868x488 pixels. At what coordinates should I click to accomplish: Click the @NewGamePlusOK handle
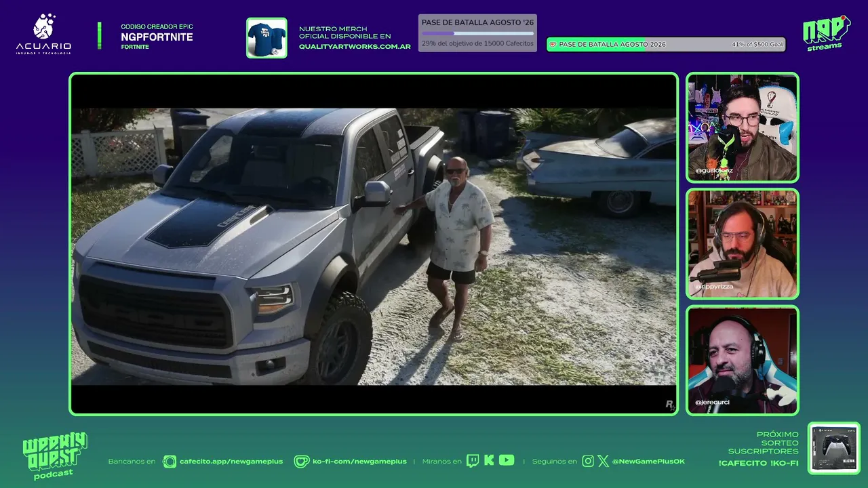pos(648,462)
